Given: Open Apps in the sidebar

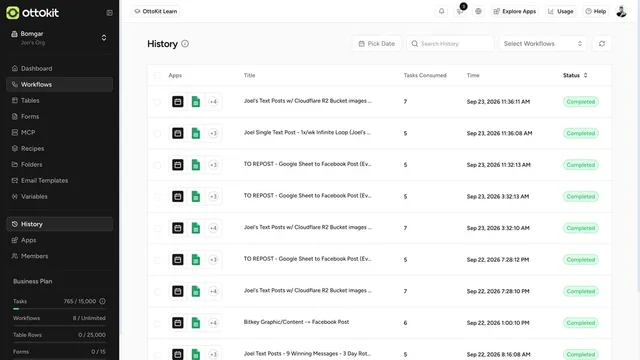Looking at the screenshot, I should (60, 240).
